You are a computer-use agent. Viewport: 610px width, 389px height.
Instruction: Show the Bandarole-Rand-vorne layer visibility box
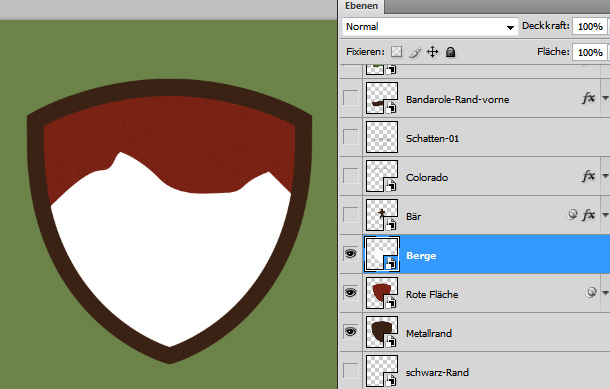pyautogui.click(x=351, y=98)
